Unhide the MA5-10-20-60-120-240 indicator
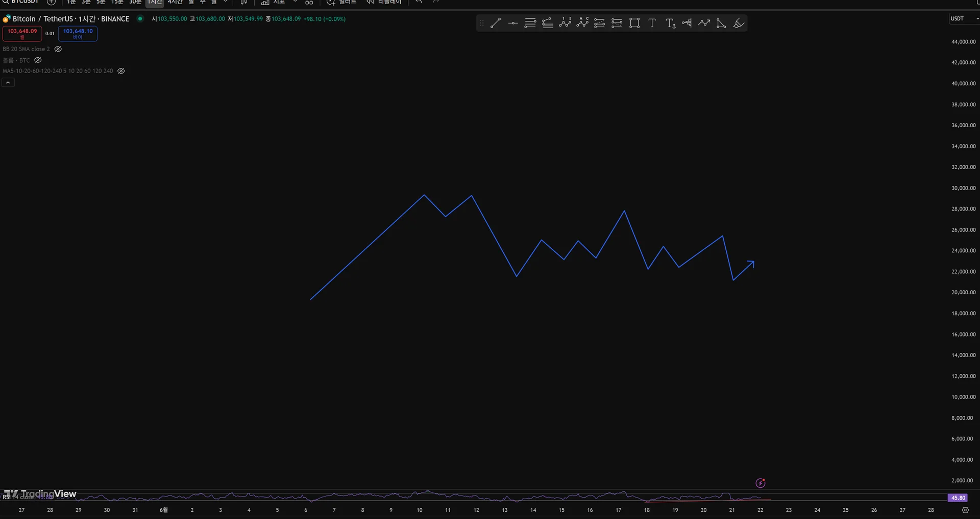 pos(121,71)
